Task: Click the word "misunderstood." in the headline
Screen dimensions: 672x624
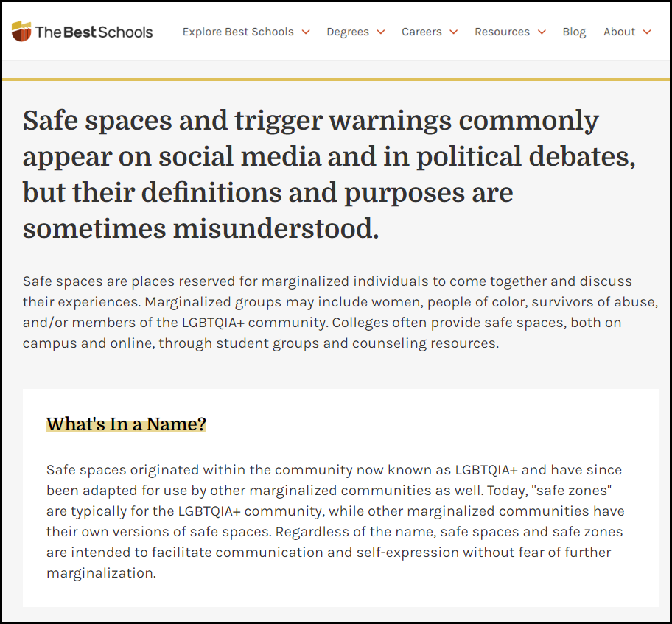Action: [276, 230]
